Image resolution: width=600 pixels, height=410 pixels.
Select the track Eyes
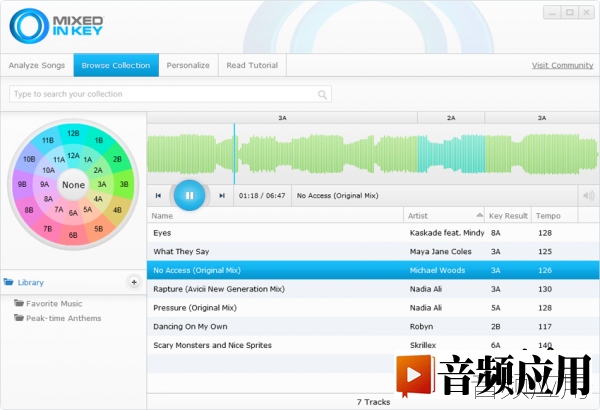pos(373,233)
